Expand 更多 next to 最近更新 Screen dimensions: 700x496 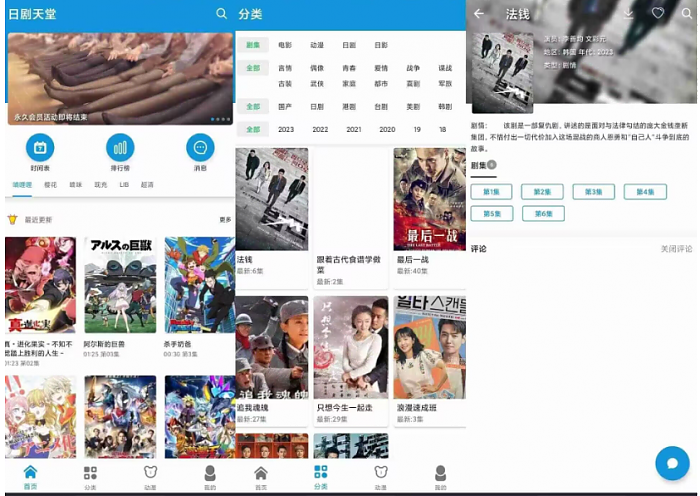click(225, 220)
